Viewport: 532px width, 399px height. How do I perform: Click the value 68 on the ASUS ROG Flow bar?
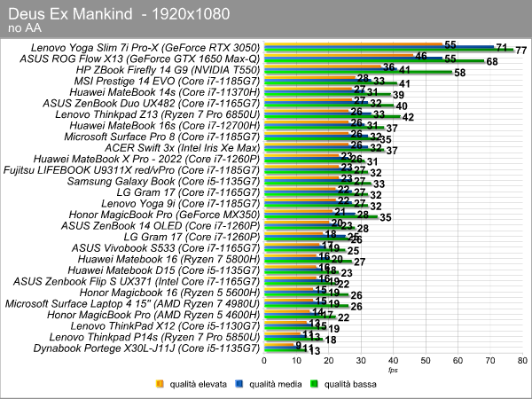pos(492,62)
